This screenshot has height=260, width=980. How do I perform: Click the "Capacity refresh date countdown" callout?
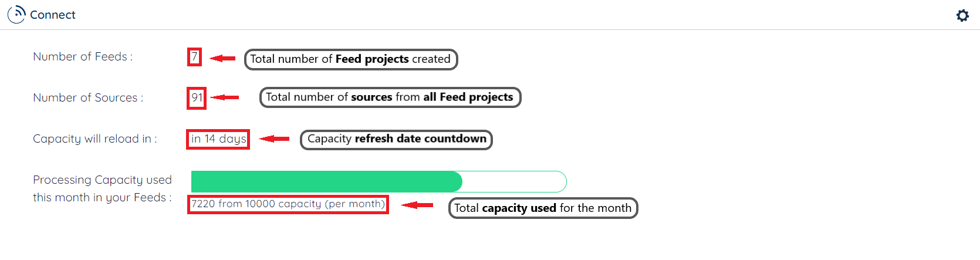tap(396, 139)
